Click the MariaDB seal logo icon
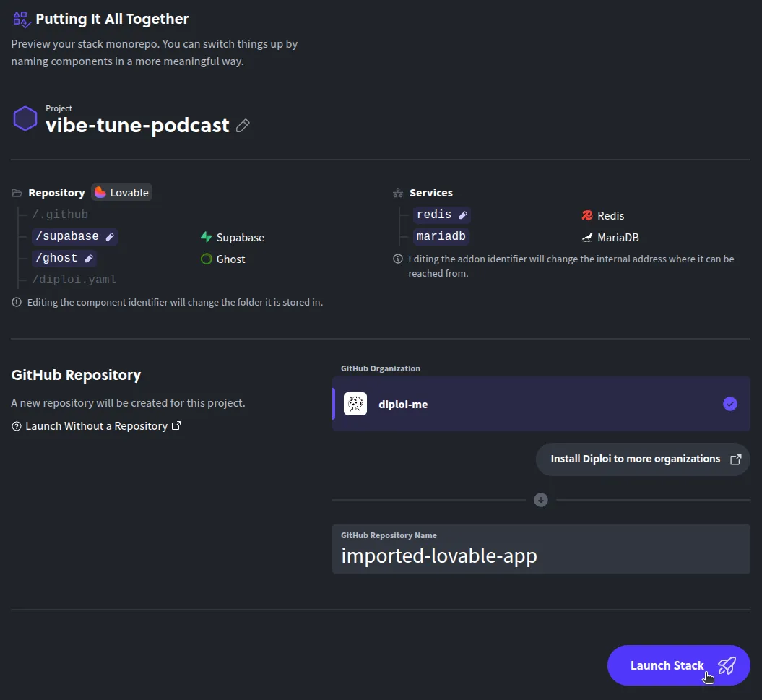This screenshot has width=762, height=700. [587, 238]
